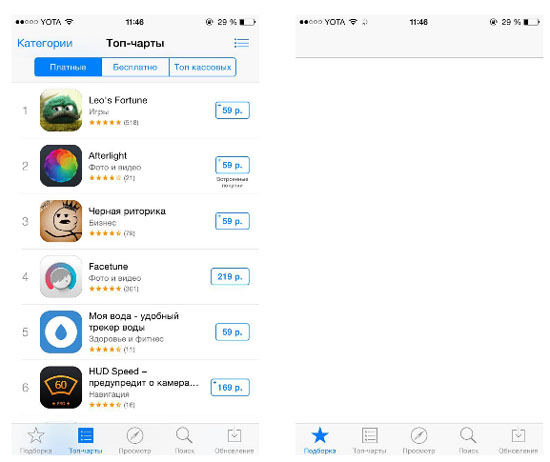550x462 pixels.
Task: Switch to the Платные segment
Action: pos(68,67)
